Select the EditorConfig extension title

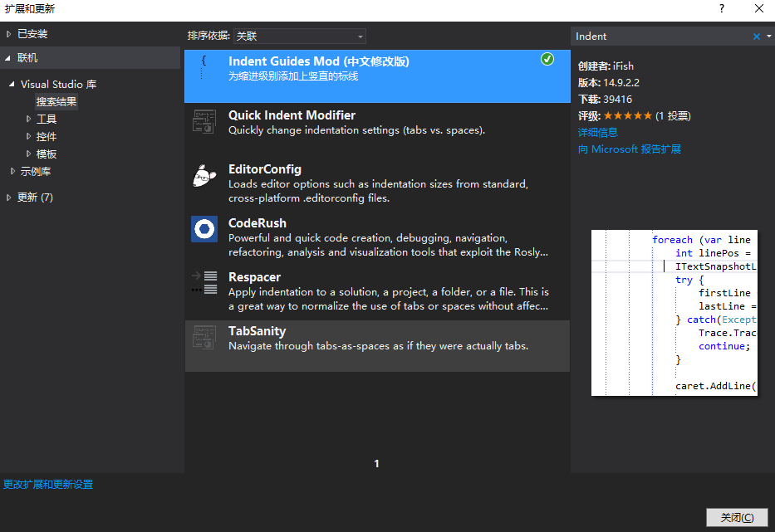(x=264, y=169)
